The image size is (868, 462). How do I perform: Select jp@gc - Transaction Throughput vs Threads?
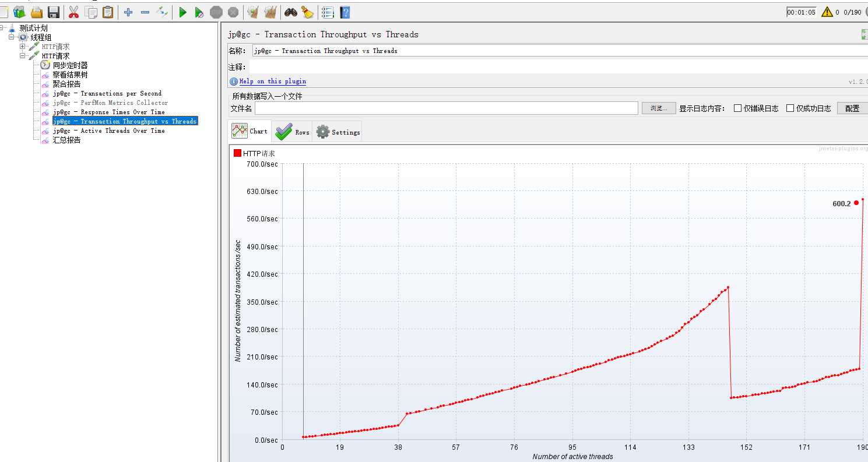coord(125,121)
